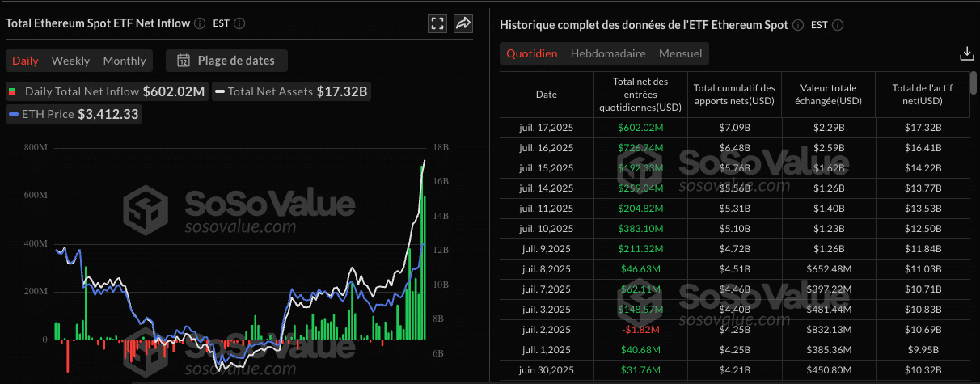Select the Daily chart tab

25,61
